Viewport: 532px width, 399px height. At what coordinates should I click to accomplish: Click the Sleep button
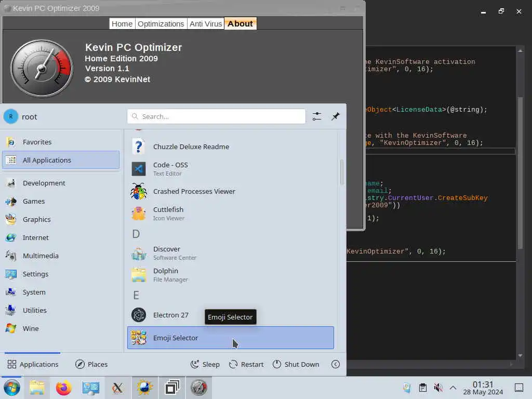[205, 364]
